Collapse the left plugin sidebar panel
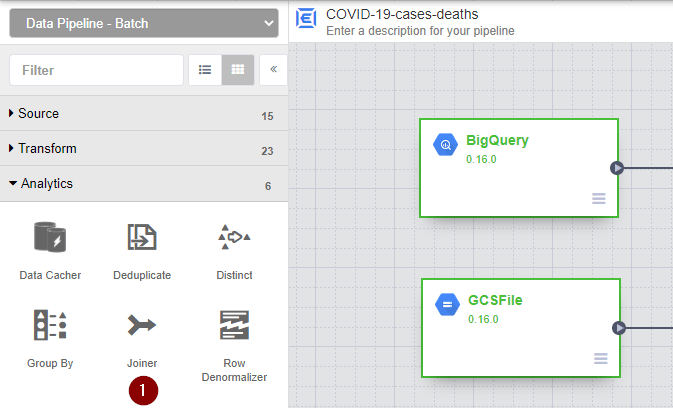Image resolution: width=673 pixels, height=408 pixels. (273, 70)
